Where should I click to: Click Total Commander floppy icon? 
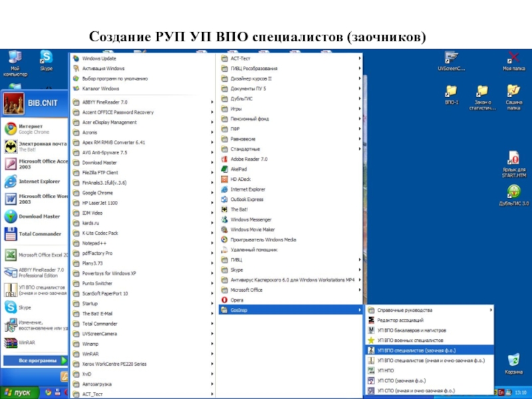coord(11,234)
